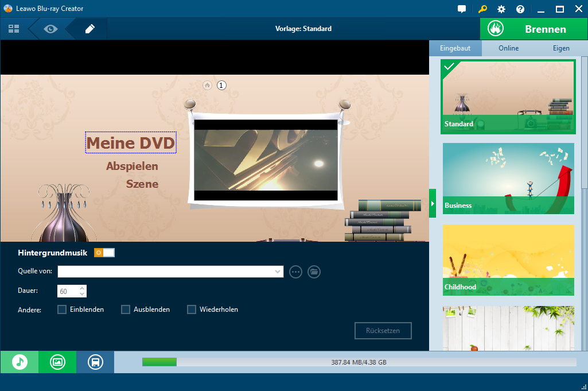
Task: Click the three-dots more options button
Action: point(295,272)
